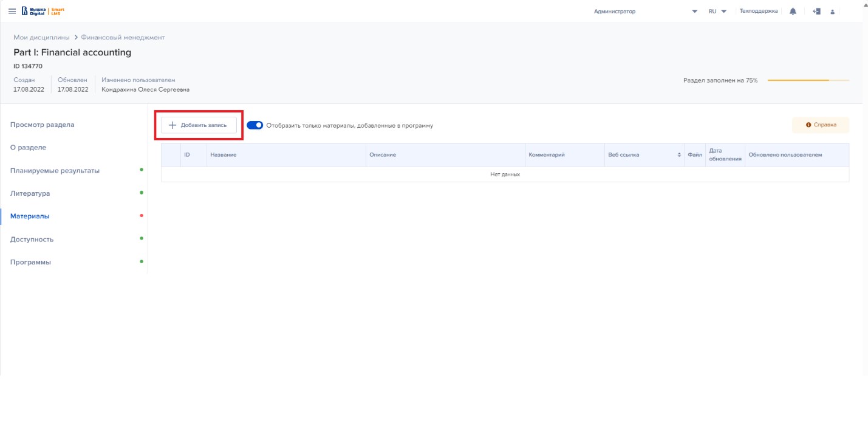Click the section fill progress bar

click(x=808, y=80)
